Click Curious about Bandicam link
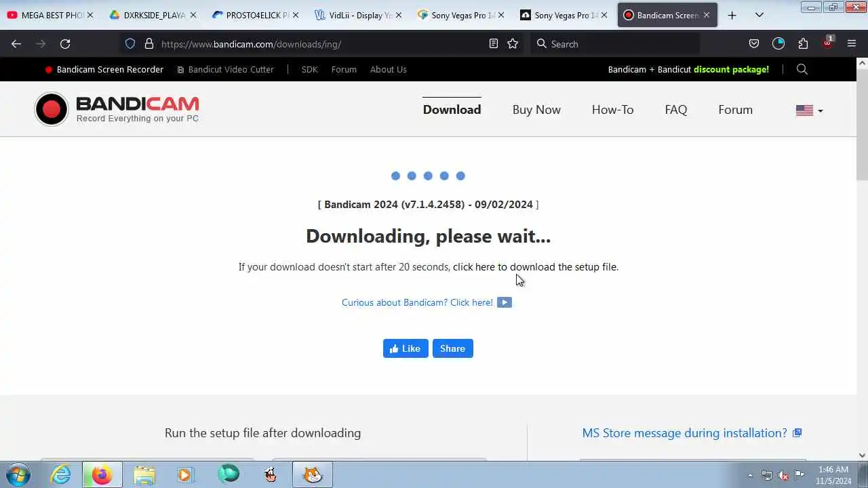The image size is (868, 488). point(427,302)
